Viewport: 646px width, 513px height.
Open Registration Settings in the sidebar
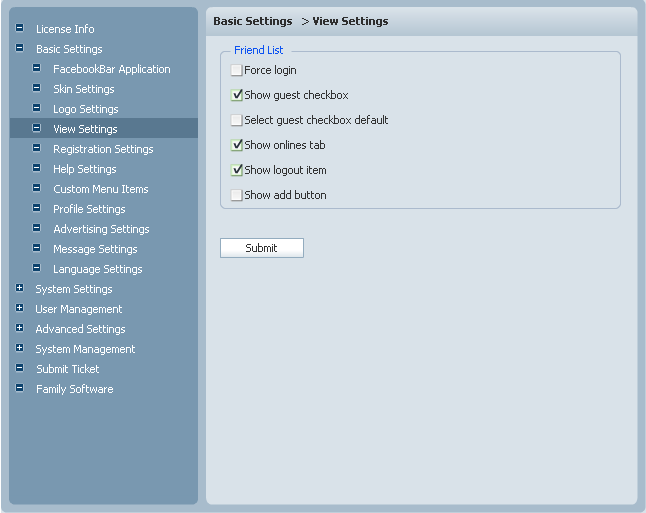[103, 149]
